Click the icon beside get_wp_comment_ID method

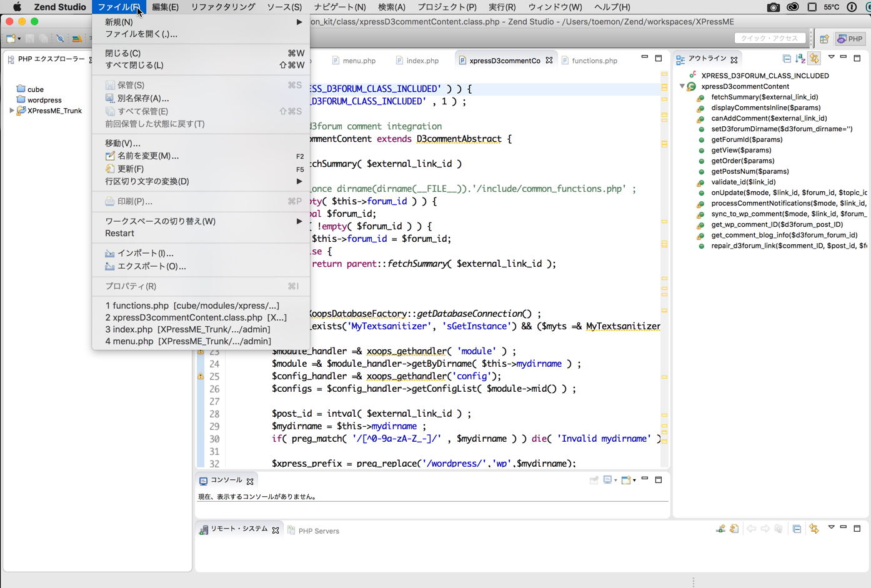coord(701,225)
